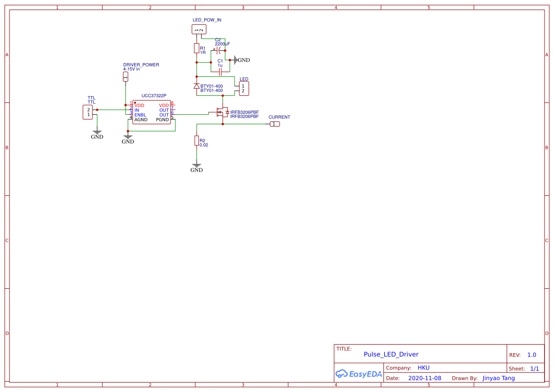Click the EasyEDA logo in the title block
The height and width of the screenshot is (392, 554).
pos(359,374)
